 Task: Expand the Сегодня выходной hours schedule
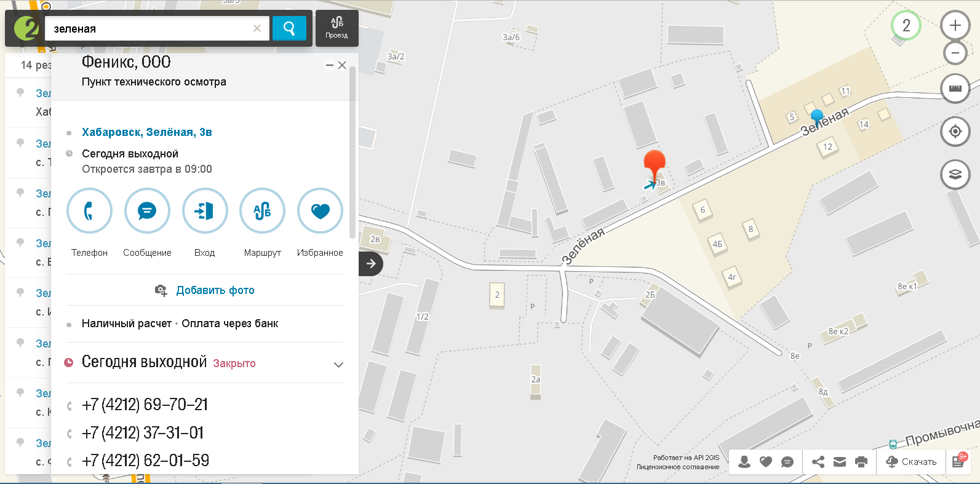[338, 364]
